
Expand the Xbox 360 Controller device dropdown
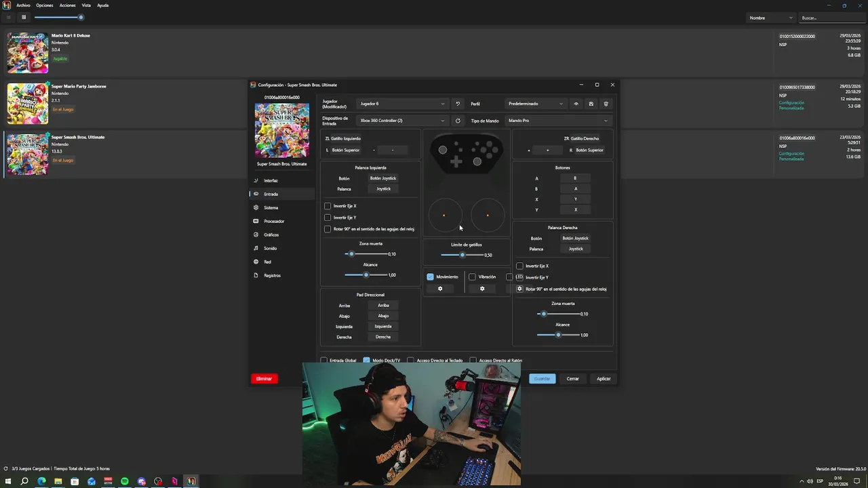[x=402, y=121]
